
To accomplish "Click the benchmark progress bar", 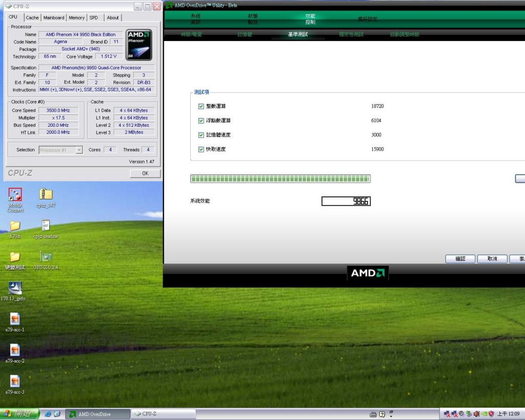I will [280, 178].
